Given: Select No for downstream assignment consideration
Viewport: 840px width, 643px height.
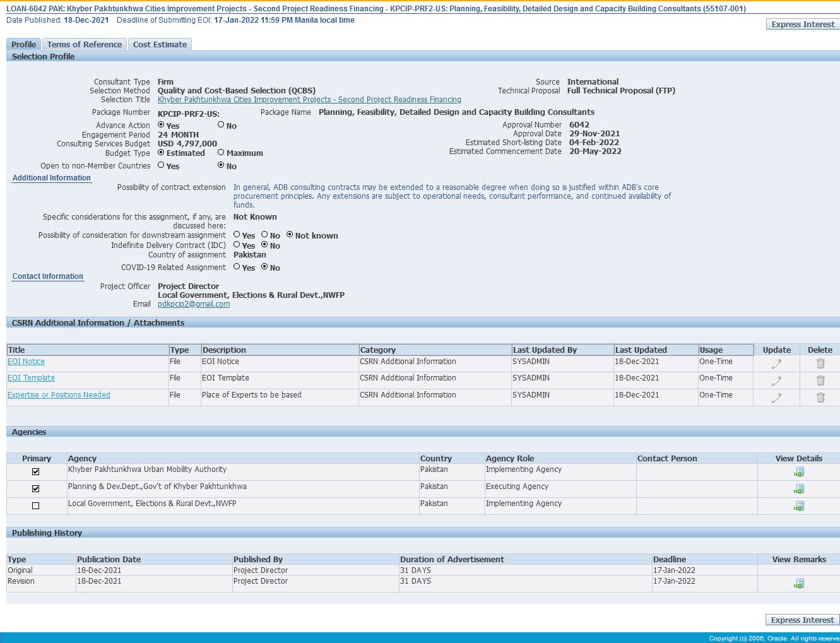Looking at the screenshot, I should click(264, 235).
